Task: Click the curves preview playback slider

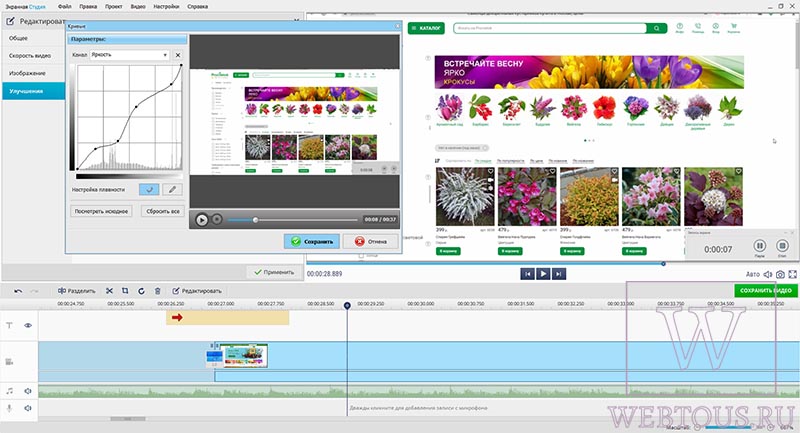Action: 292,220
